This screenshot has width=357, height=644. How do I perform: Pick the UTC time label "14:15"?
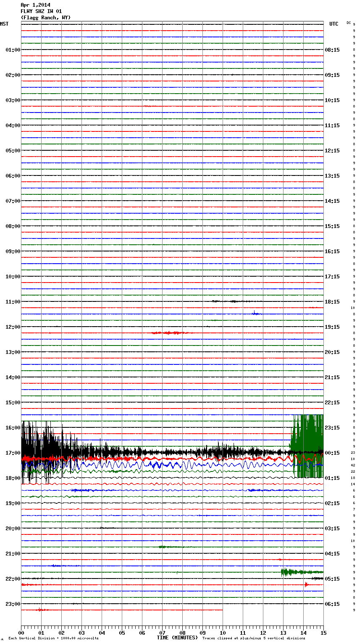coord(332,201)
